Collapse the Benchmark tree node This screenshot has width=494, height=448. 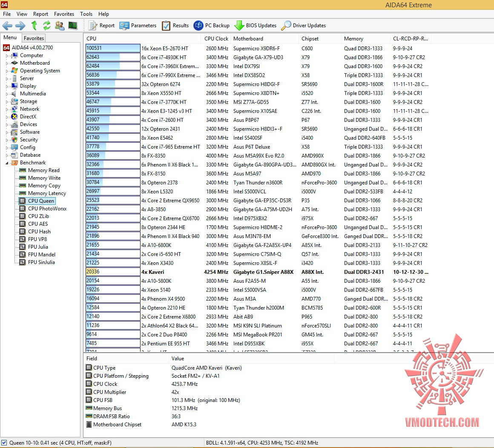7,163
